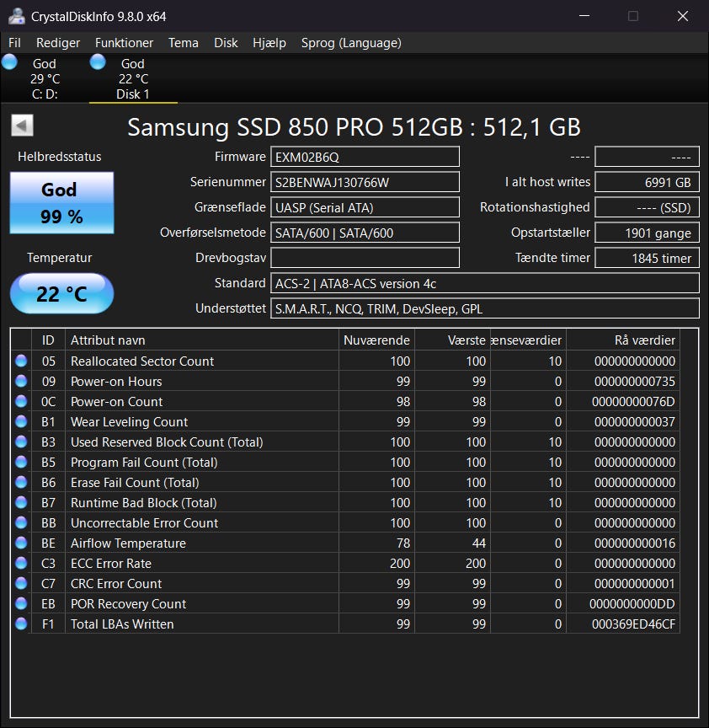The image size is (709, 728).
Task: Click status orb next to Airflow Temperature
Action: tap(21, 543)
